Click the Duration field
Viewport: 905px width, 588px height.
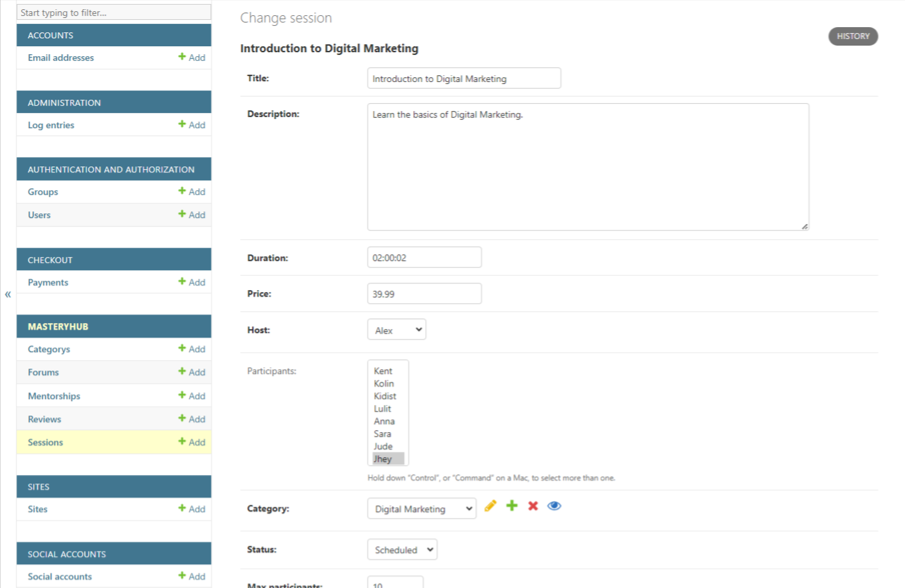[424, 257]
